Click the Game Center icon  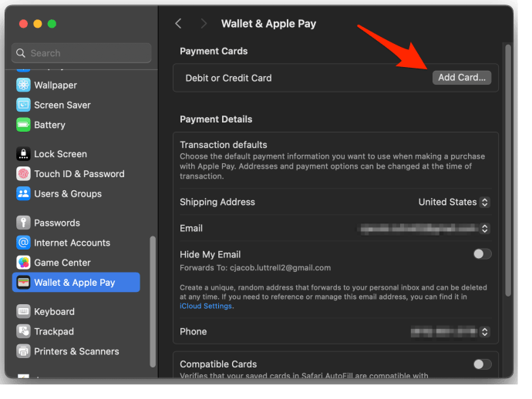(23, 263)
